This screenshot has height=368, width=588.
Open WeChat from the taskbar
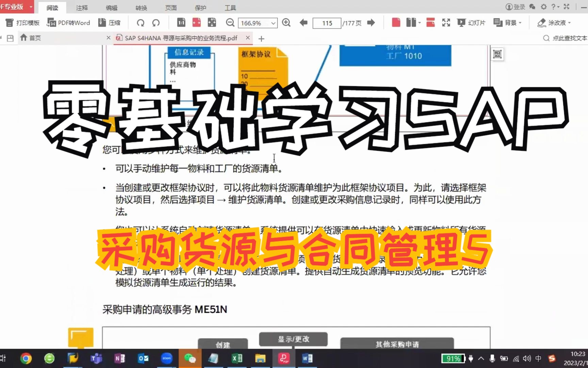pos(190,358)
